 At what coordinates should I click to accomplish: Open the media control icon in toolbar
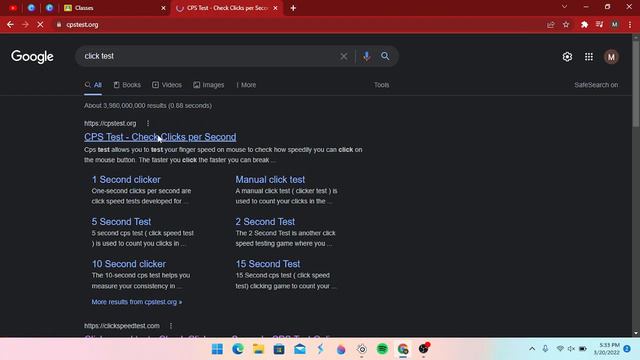point(599,24)
